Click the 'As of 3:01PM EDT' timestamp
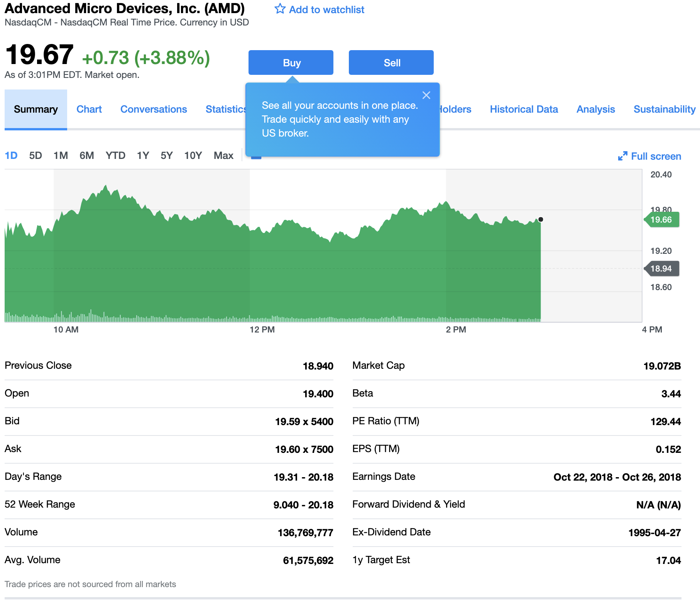This screenshot has height=611, width=700. click(72, 75)
